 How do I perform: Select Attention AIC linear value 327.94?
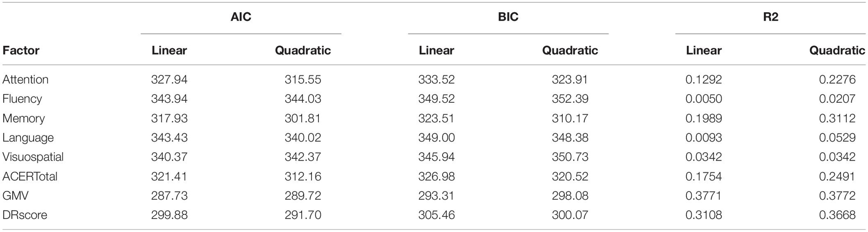click(169, 79)
